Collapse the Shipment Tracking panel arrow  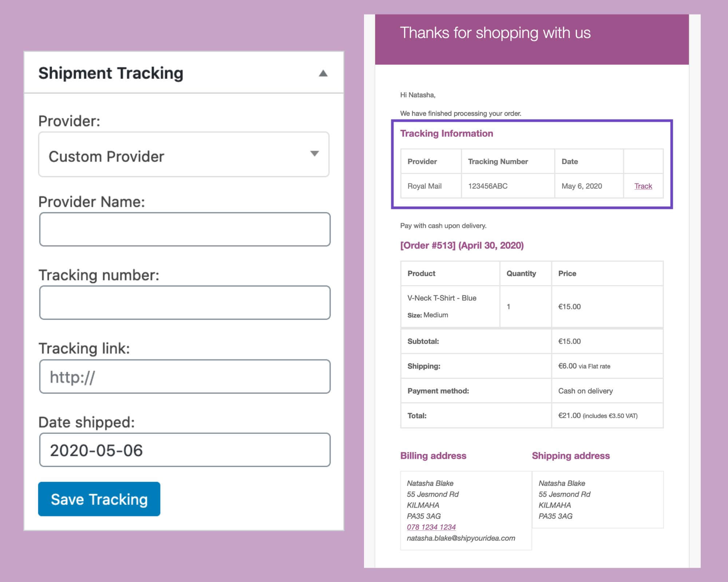pos(323,73)
